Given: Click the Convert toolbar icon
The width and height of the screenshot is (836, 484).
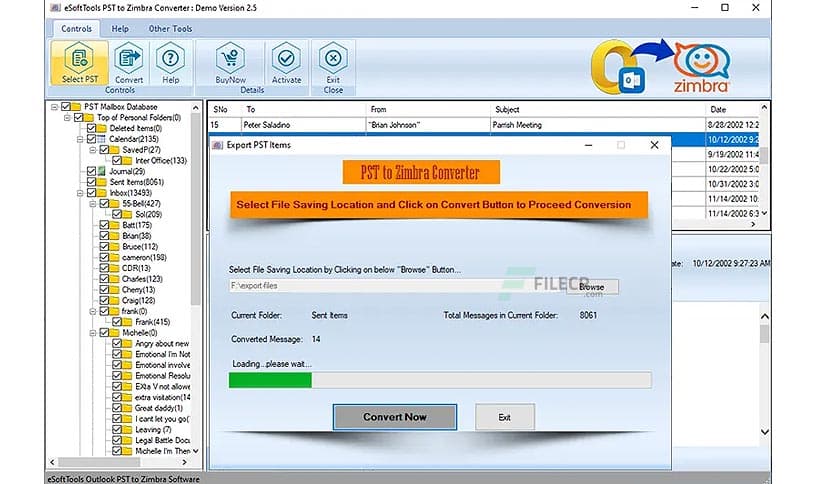Looking at the screenshot, I should 128,58.
